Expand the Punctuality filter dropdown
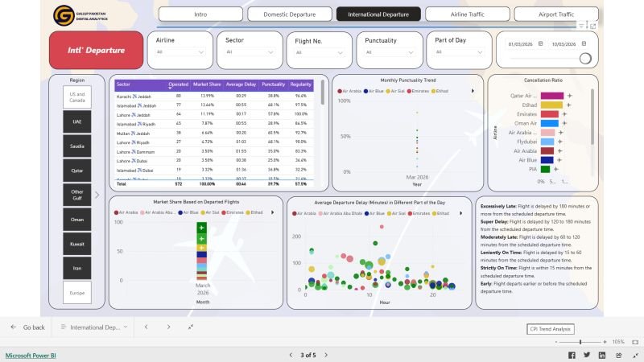 click(x=389, y=51)
